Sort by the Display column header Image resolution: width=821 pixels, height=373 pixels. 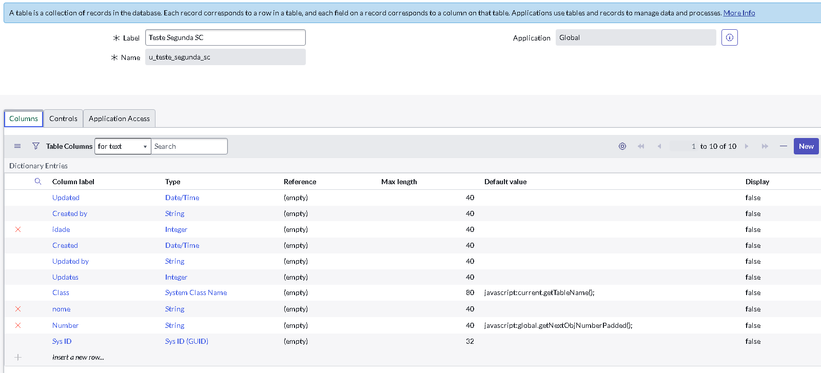tap(757, 182)
